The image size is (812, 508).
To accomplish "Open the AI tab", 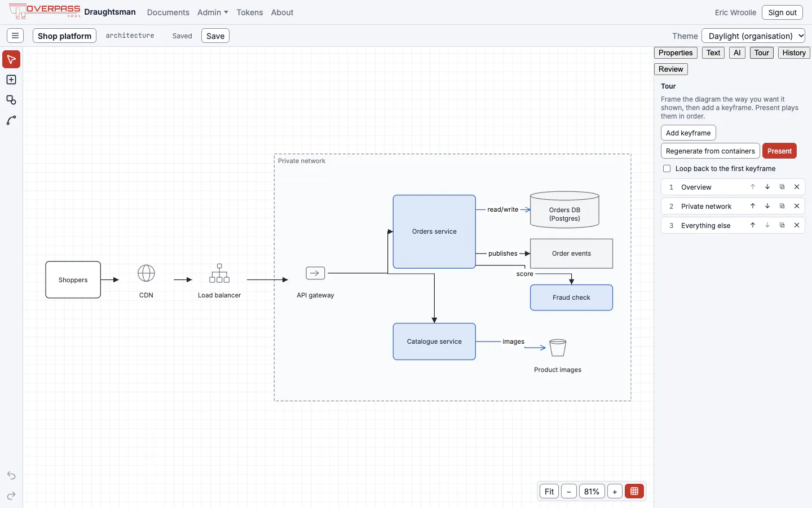I will click(737, 52).
